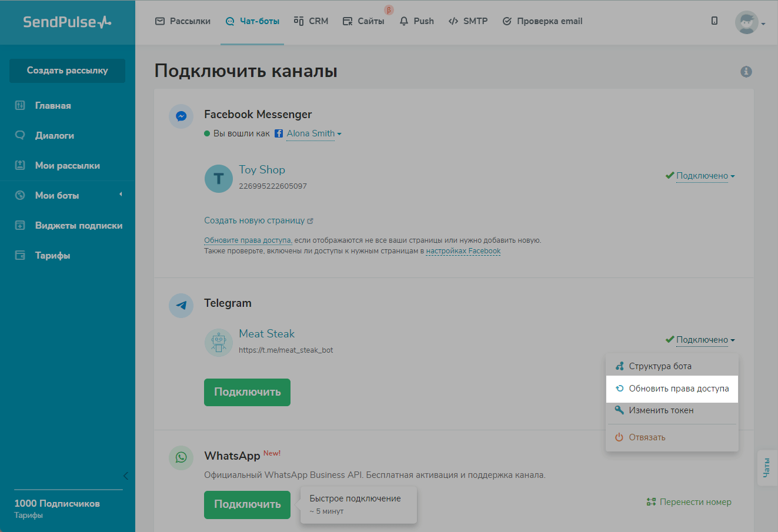
Task: Open the Alona Smith account dropdown
Action: pyautogui.click(x=314, y=133)
